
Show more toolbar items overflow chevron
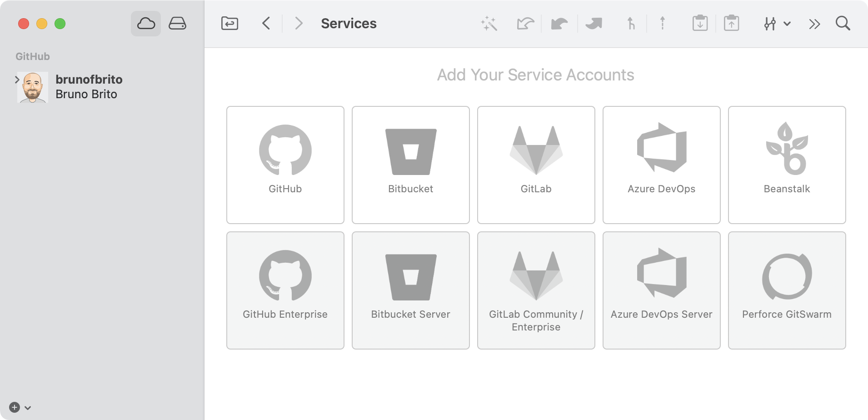tap(814, 24)
